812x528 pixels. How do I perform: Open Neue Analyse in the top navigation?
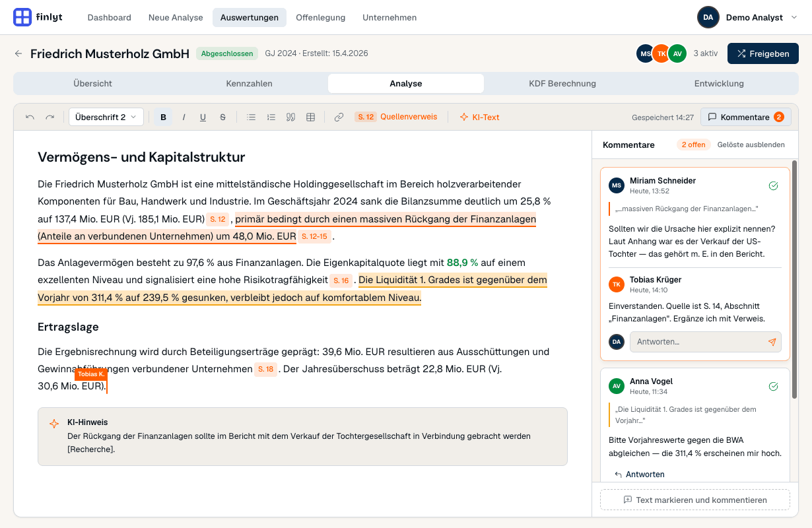[176, 17]
